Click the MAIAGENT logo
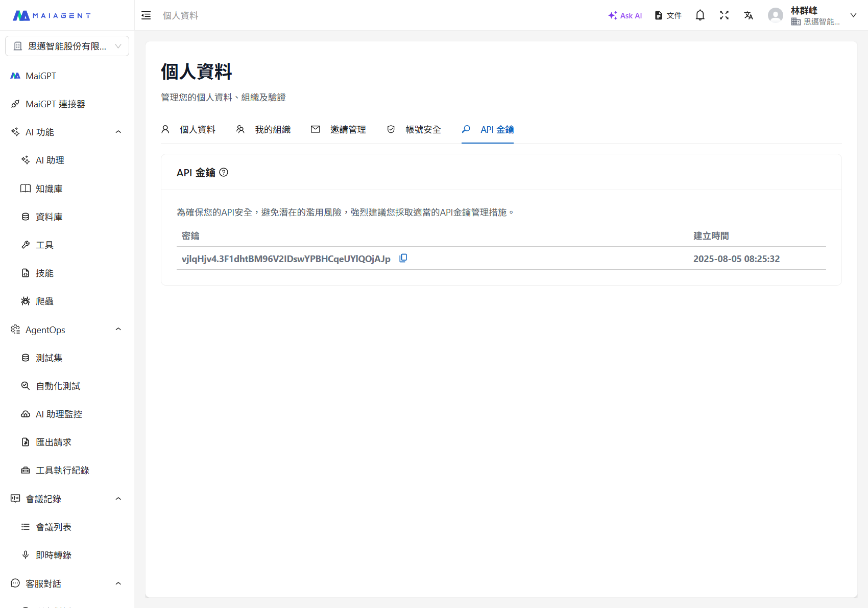Viewport: 868px width, 608px height. (51, 15)
